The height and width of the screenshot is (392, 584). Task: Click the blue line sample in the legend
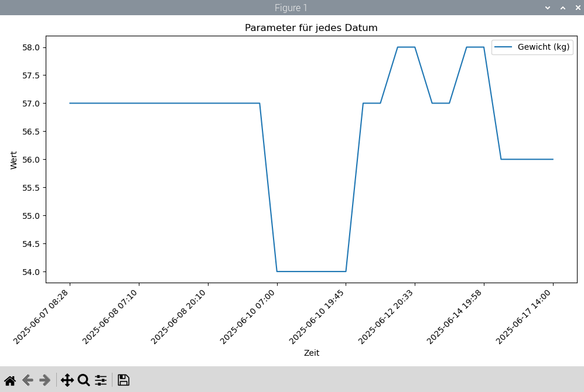[504, 47]
